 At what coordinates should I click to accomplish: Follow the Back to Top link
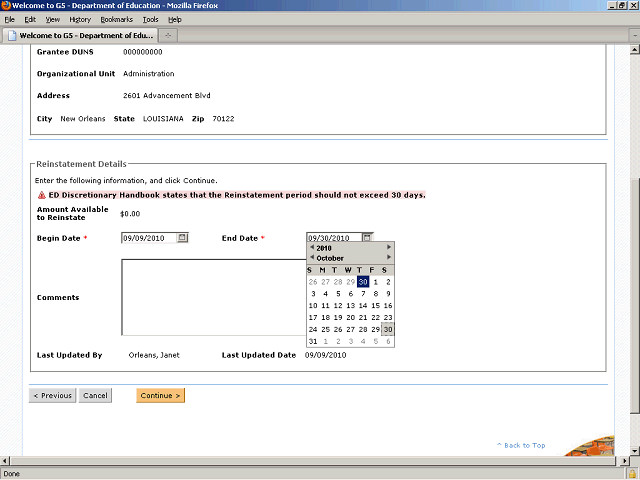(x=521, y=445)
